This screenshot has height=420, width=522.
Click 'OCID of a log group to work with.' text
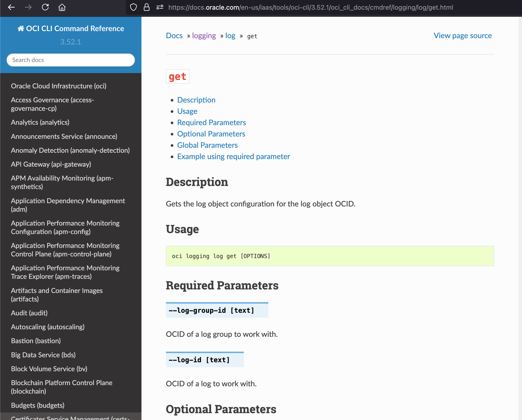point(222,334)
